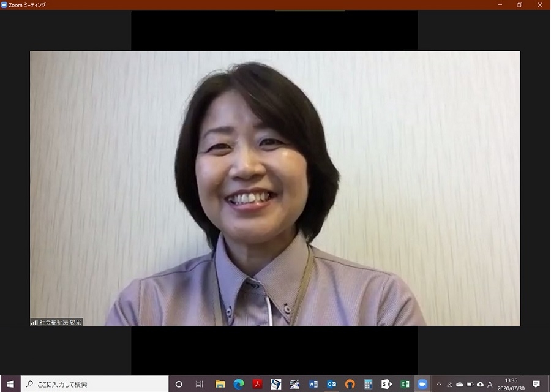The image size is (551, 392).
Task: Open SharePoint app from the taskbar
Action: click(386, 384)
